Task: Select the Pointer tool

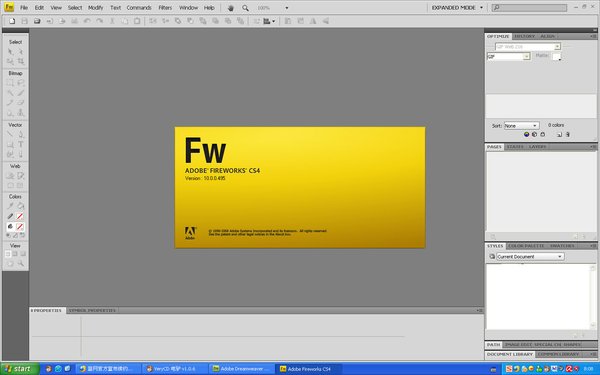Action: tap(10, 52)
